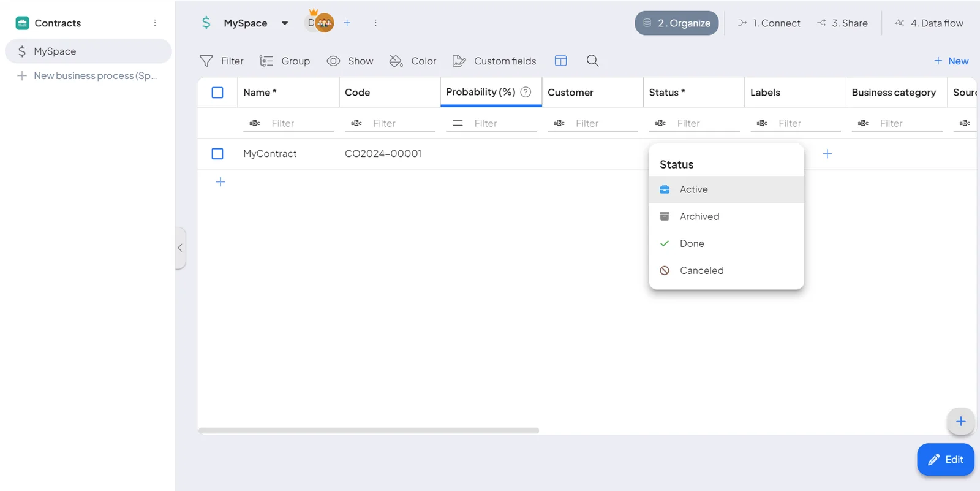Switch to the table layout view icon
This screenshot has height=491, width=980.
[x=560, y=61]
